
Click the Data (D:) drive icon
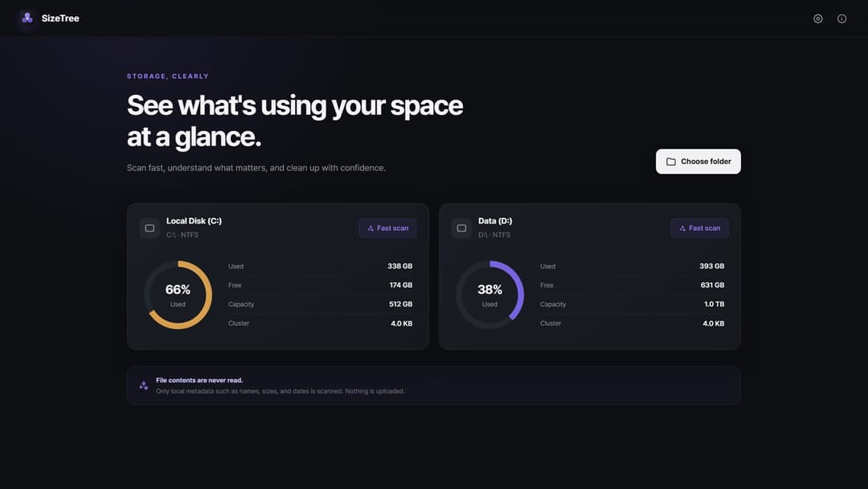point(461,228)
